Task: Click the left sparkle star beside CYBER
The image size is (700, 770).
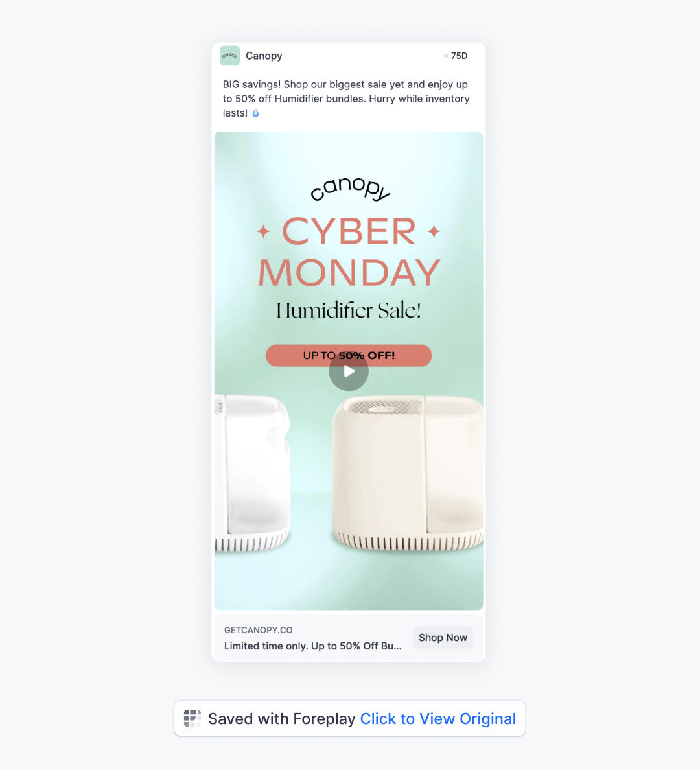Action: click(x=264, y=231)
